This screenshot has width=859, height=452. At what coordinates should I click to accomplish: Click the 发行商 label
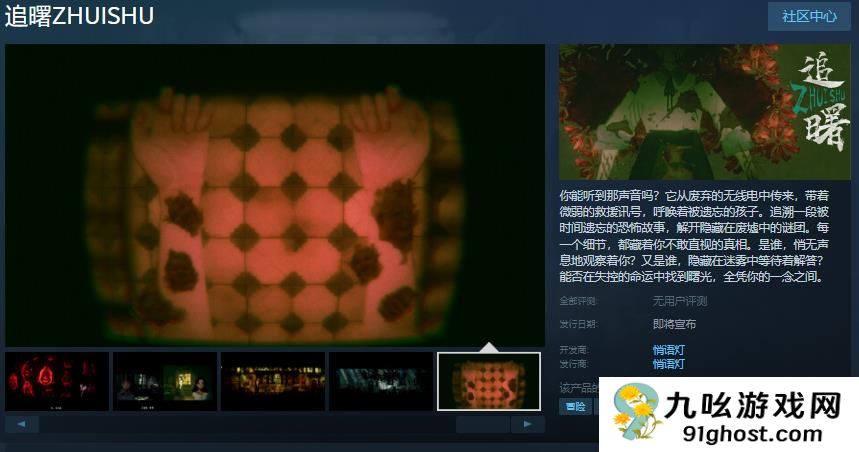click(x=574, y=364)
